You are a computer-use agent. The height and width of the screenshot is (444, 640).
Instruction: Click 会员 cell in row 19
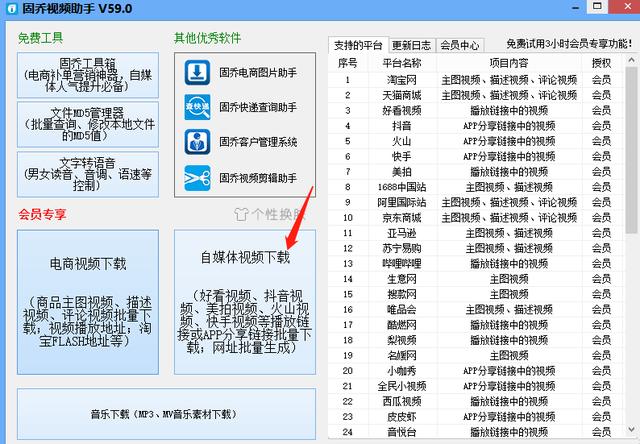pos(602,355)
